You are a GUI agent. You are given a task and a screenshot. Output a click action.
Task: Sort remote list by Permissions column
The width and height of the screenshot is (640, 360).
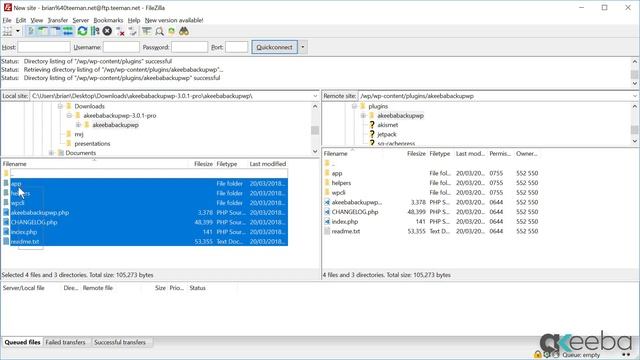click(x=500, y=154)
